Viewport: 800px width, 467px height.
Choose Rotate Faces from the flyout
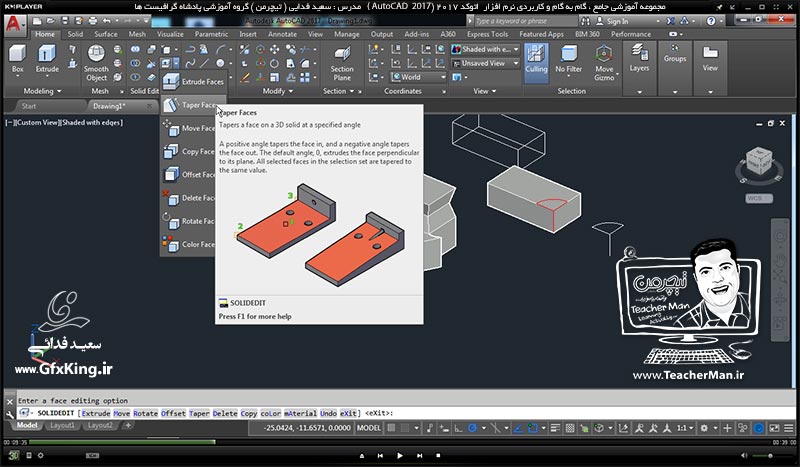[189, 221]
